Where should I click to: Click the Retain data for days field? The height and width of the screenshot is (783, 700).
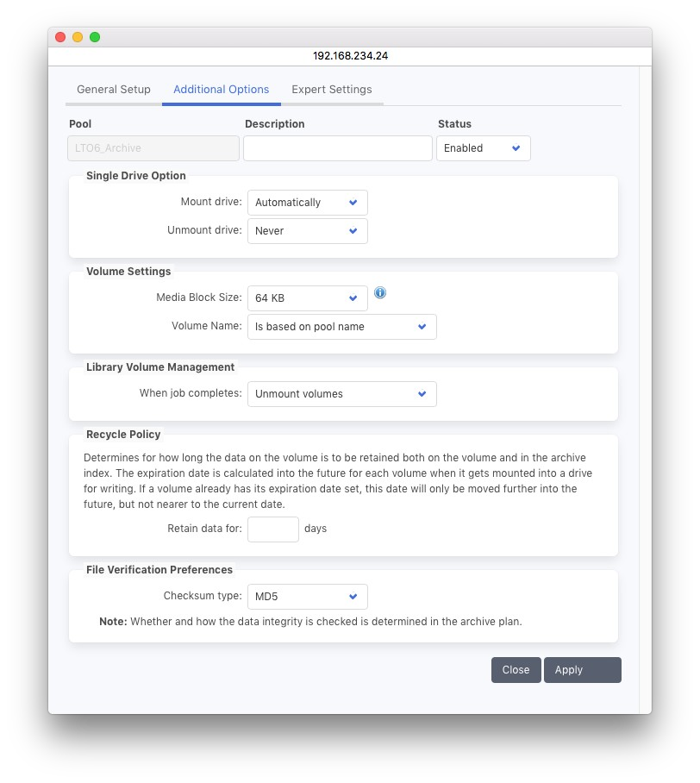(x=272, y=529)
